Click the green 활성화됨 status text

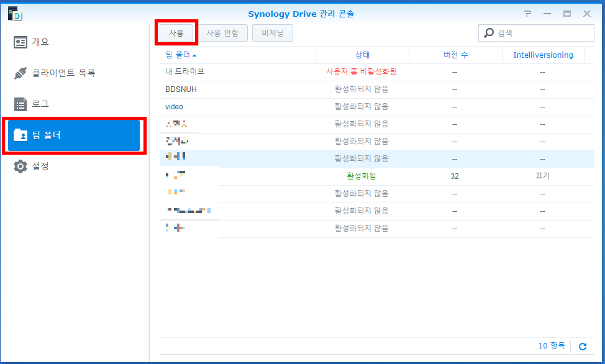point(361,176)
